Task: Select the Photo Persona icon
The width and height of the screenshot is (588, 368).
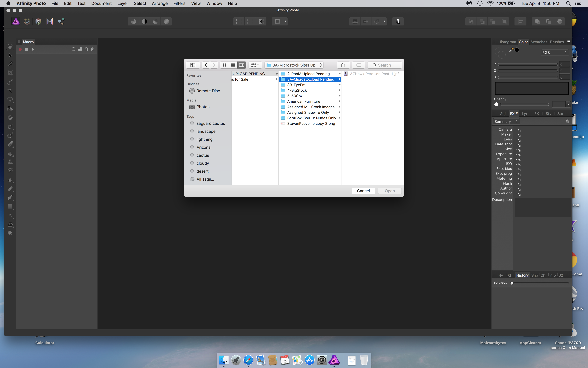Action: (x=16, y=21)
